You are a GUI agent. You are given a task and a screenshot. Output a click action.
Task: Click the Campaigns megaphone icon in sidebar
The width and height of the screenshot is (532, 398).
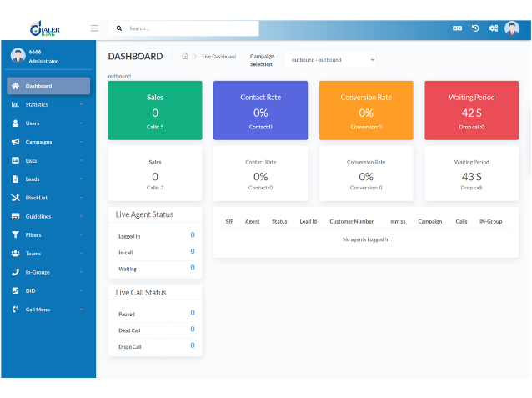point(15,142)
